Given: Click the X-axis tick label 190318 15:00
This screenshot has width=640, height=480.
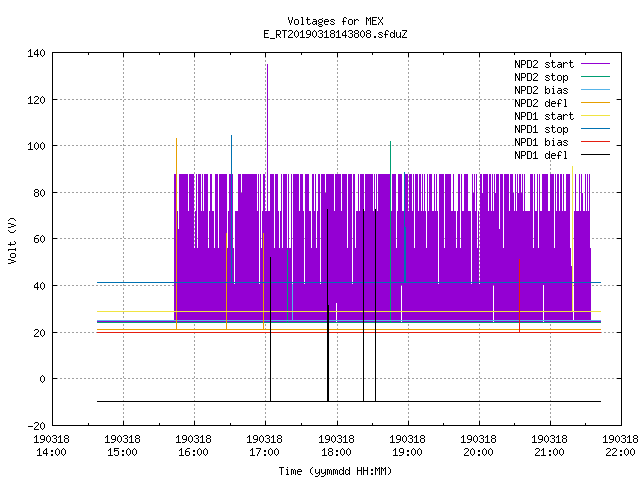Looking at the screenshot, I should coord(122,446).
